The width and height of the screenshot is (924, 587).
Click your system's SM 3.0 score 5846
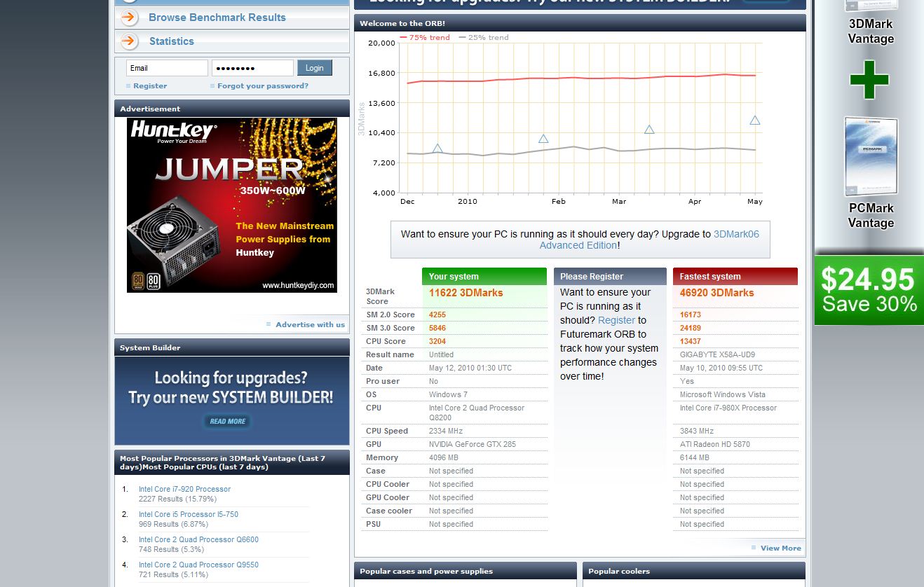[x=437, y=329]
